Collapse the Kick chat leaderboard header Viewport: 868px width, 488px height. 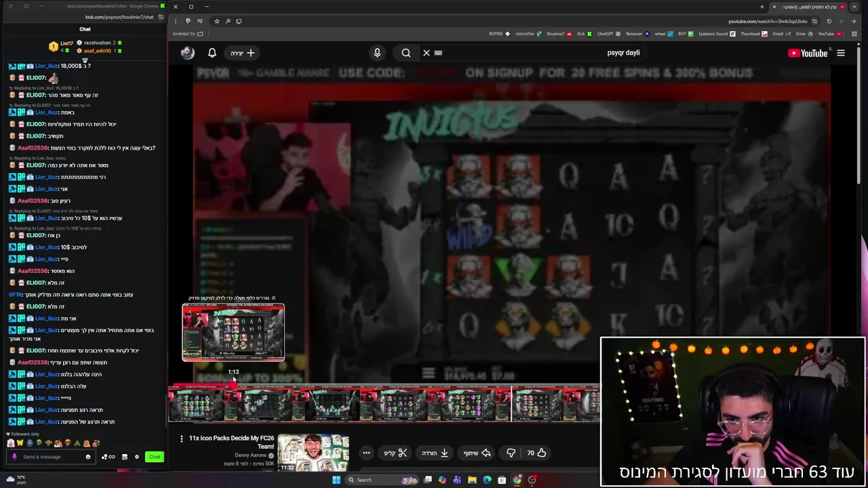85,60
